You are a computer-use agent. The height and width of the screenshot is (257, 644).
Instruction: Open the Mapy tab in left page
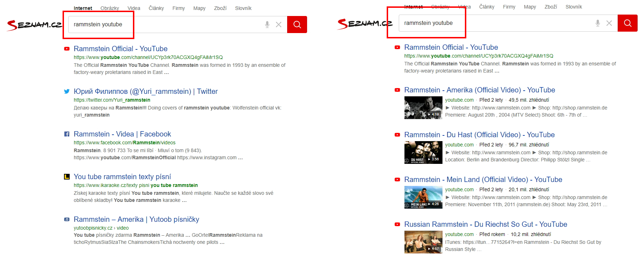199,8
